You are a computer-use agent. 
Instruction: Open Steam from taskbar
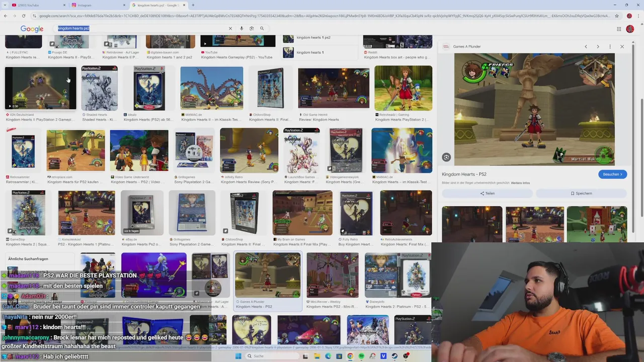394,356
